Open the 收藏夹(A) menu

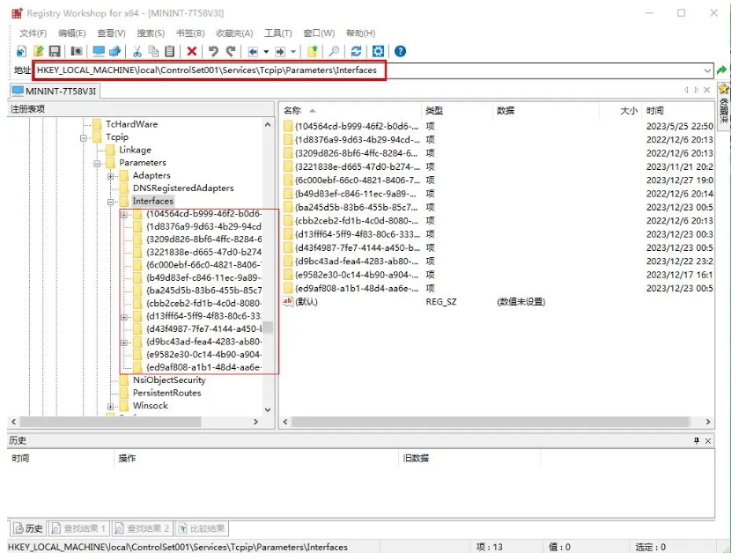[234, 33]
